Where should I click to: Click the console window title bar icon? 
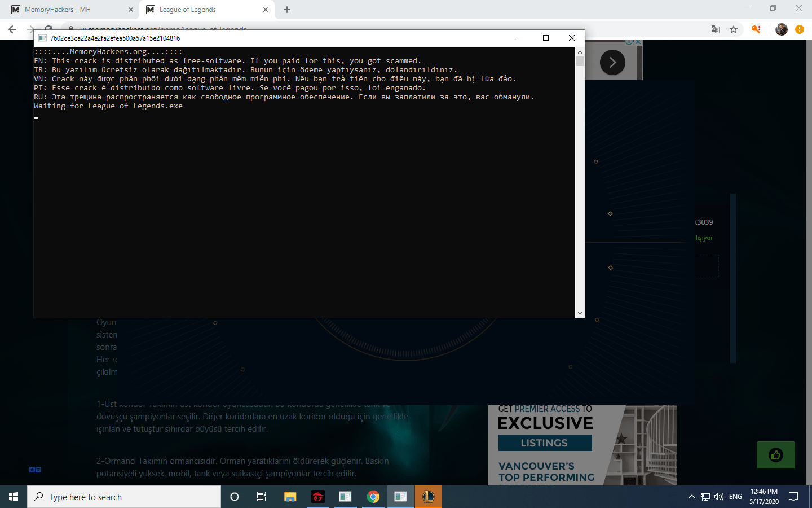coord(42,38)
